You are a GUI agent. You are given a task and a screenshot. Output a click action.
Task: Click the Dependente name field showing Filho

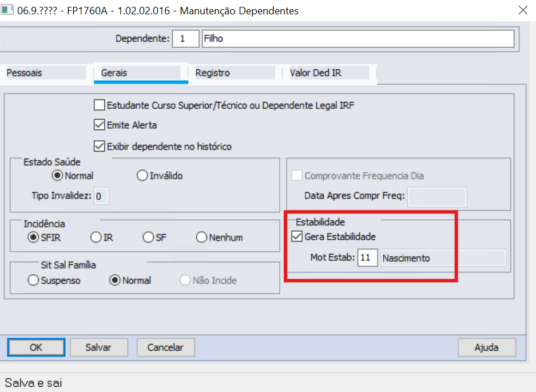pos(358,39)
